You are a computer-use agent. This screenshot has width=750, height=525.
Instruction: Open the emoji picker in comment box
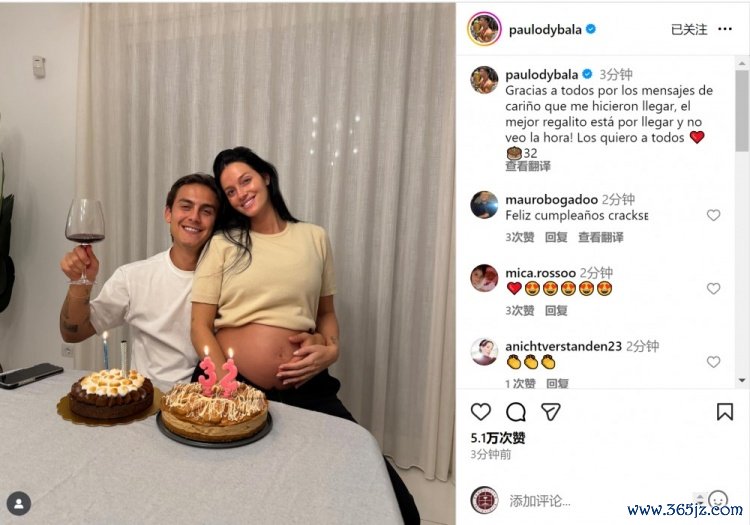click(718, 500)
